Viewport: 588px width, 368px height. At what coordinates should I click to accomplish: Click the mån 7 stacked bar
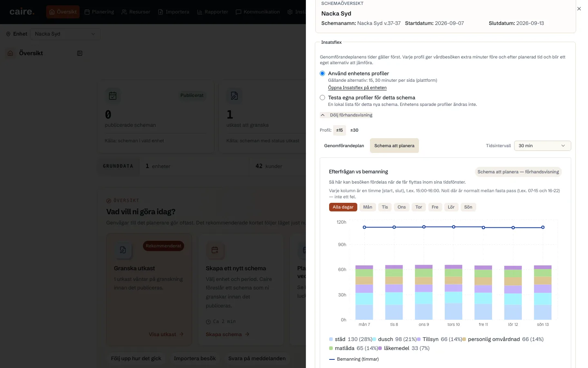[364, 292]
